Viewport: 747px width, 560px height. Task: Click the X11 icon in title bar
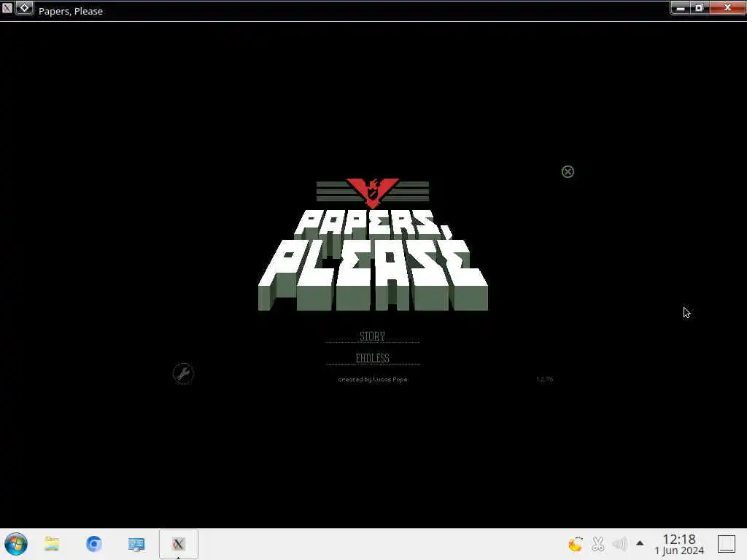pyautogui.click(x=7, y=8)
